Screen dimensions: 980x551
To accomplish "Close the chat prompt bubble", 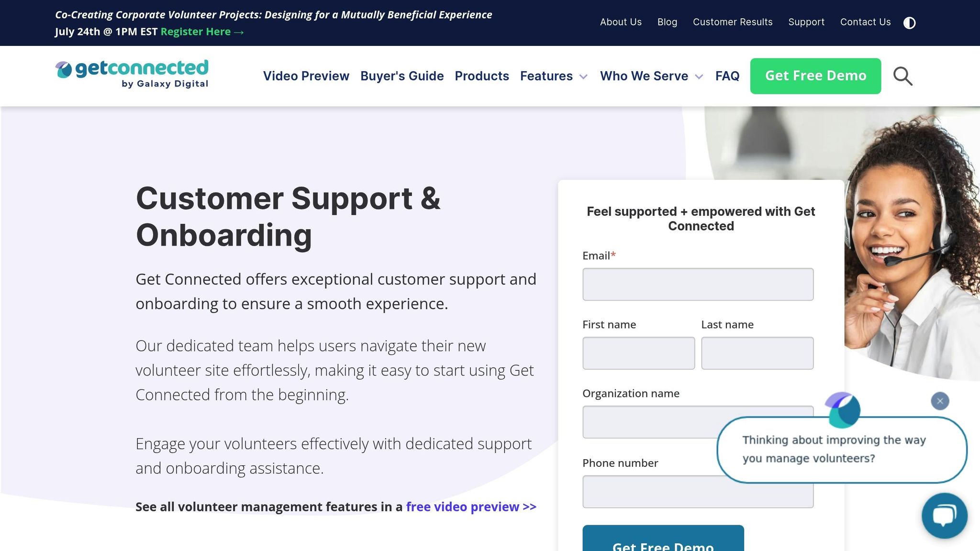I will coord(940,401).
